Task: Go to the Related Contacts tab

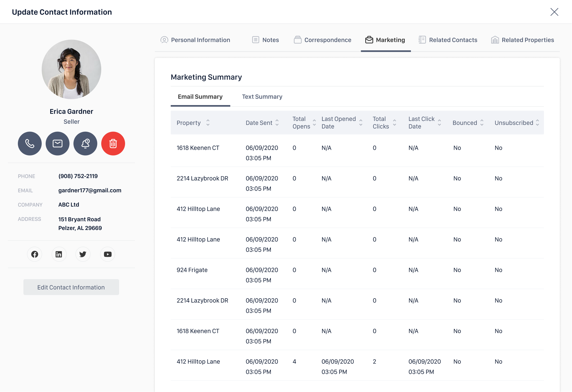Action: [448, 40]
